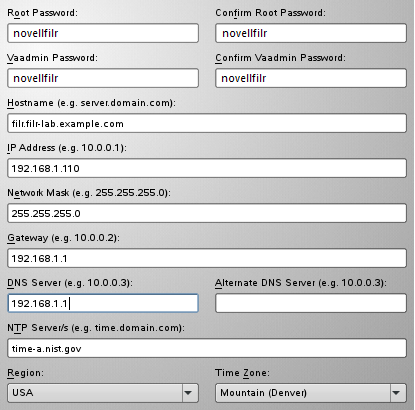Click the Gateway (e.g. 10.0.0.2) label
Image resolution: width=415 pixels, height=410 pixels.
63,238
